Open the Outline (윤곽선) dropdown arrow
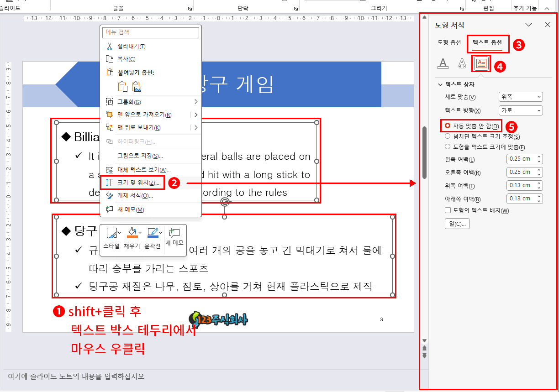 click(161, 233)
